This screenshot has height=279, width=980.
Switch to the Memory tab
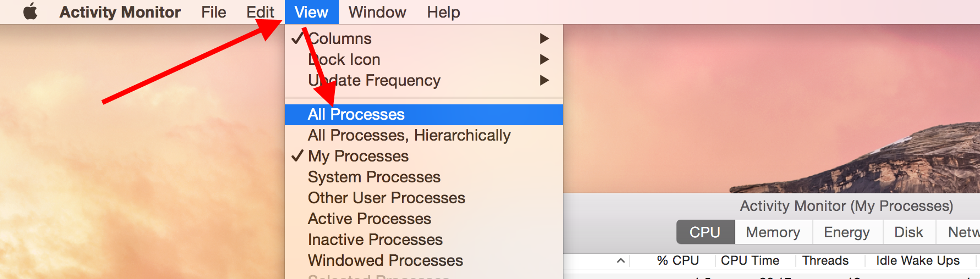773,232
